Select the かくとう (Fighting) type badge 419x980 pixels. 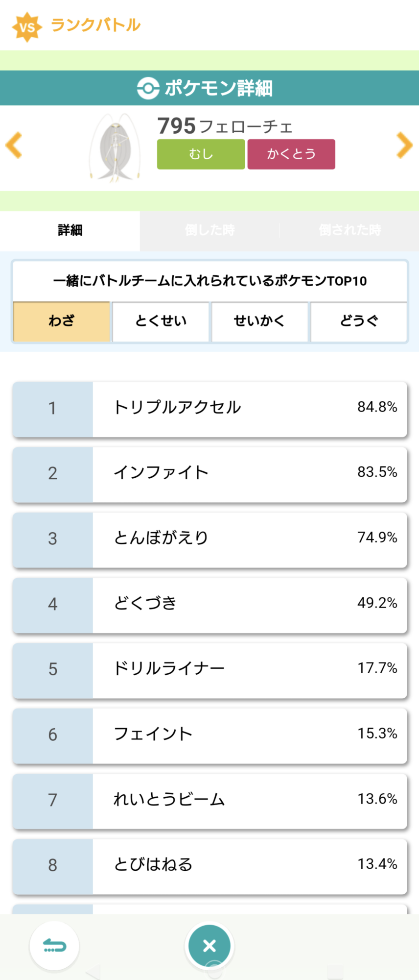point(291,154)
